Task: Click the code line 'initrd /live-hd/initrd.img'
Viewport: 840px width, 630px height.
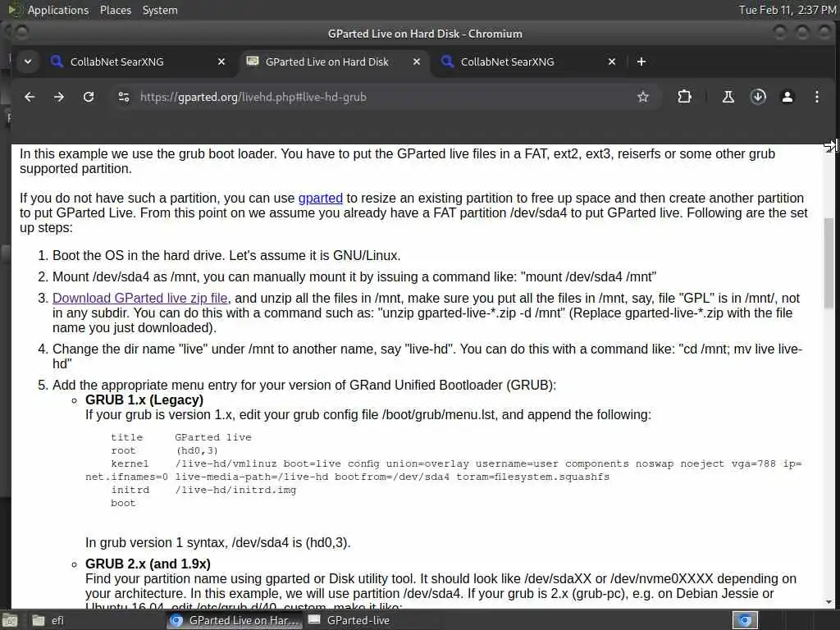Action: coord(203,490)
